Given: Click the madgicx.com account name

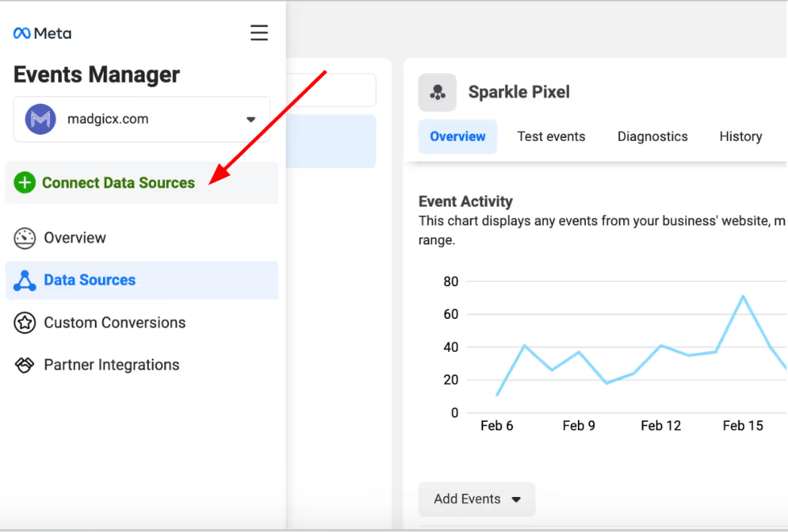Looking at the screenshot, I should 108,119.
